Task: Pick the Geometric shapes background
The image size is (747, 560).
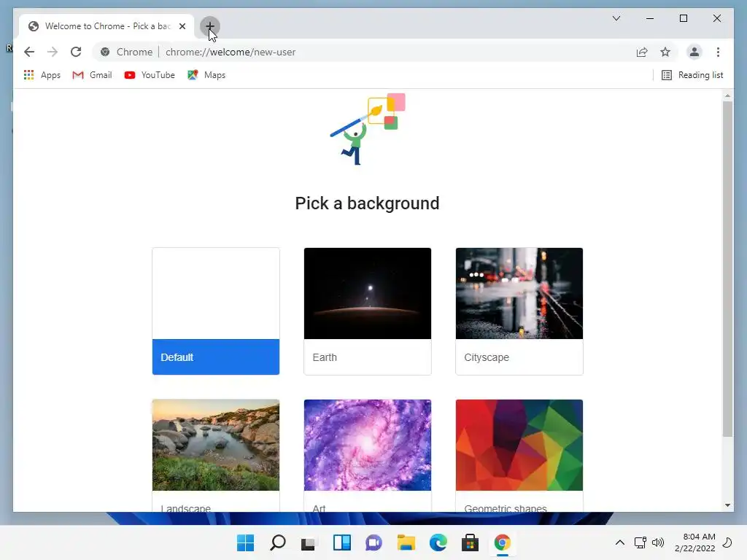Action: pos(519,445)
